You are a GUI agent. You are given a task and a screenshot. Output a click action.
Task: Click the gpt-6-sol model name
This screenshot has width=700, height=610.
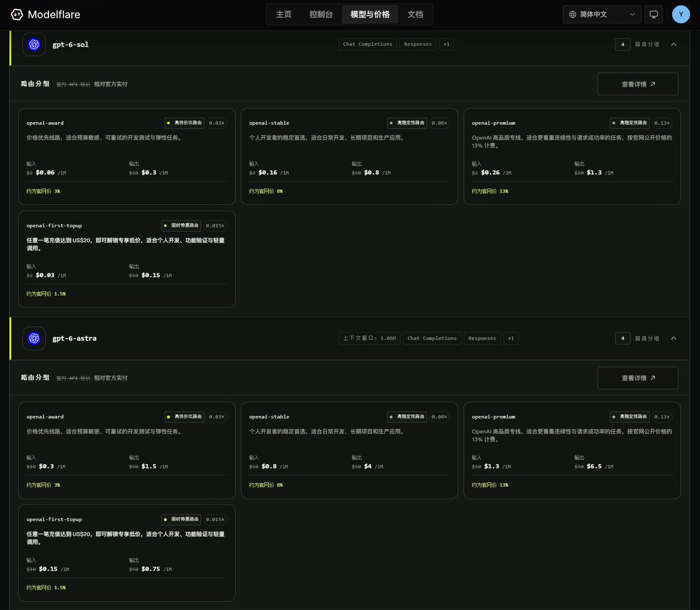(x=71, y=44)
